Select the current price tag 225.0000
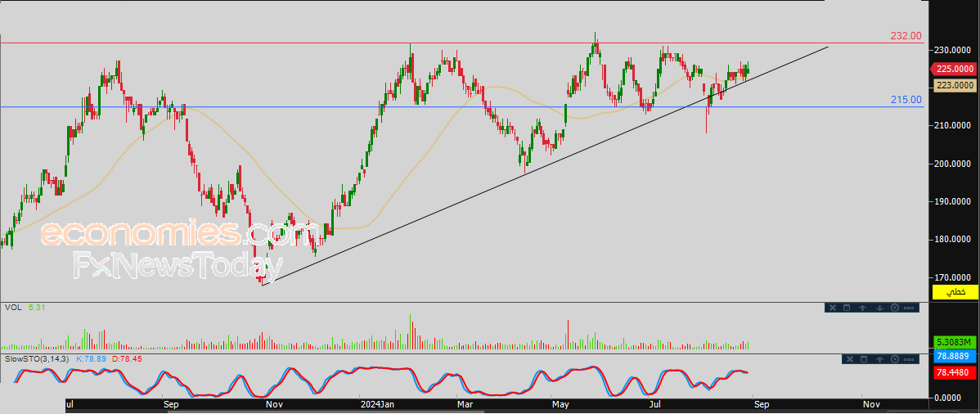Image resolution: width=980 pixels, height=414 pixels. (x=954, y=70)
